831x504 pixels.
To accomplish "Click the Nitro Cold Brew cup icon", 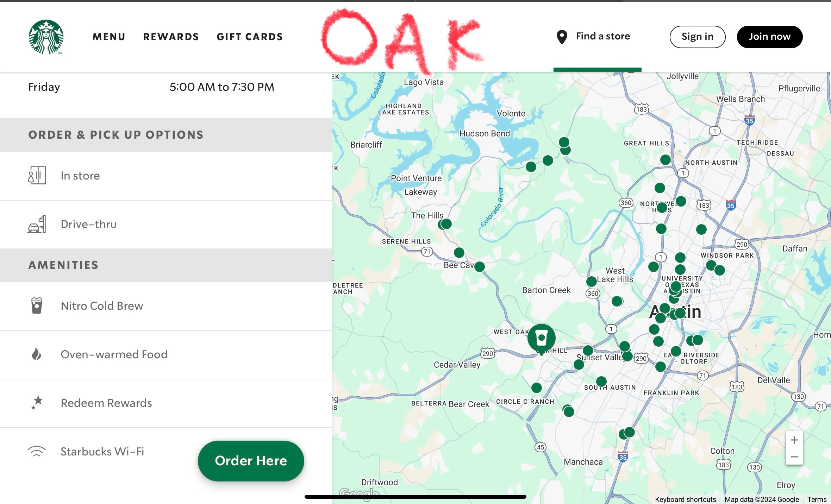I will click(37, 305).
